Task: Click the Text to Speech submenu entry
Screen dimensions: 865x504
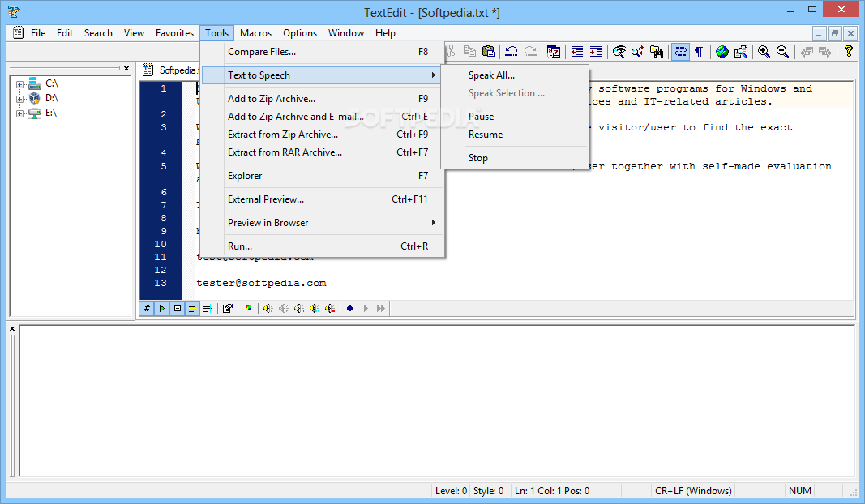Action: [322, 75]
